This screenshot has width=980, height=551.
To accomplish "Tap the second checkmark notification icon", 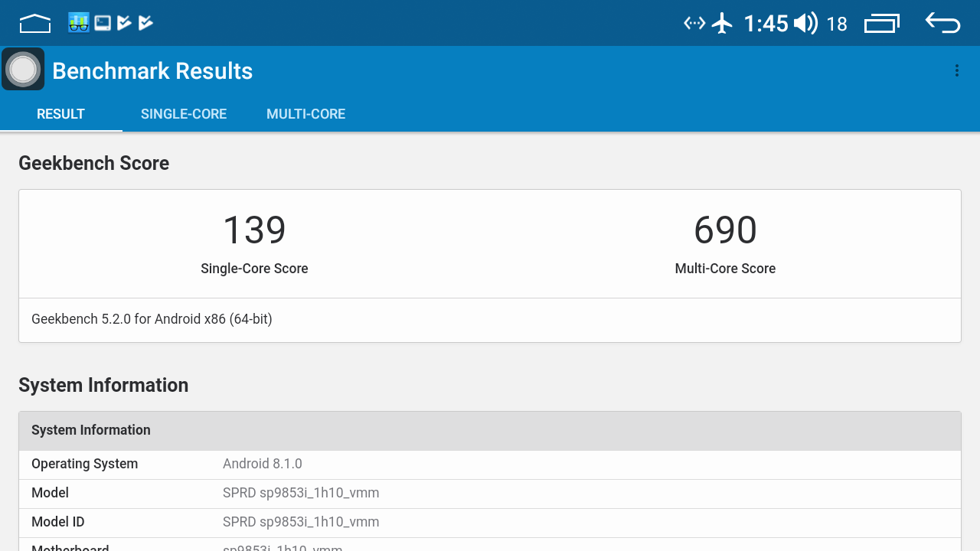I will click(x=145, y=23).
